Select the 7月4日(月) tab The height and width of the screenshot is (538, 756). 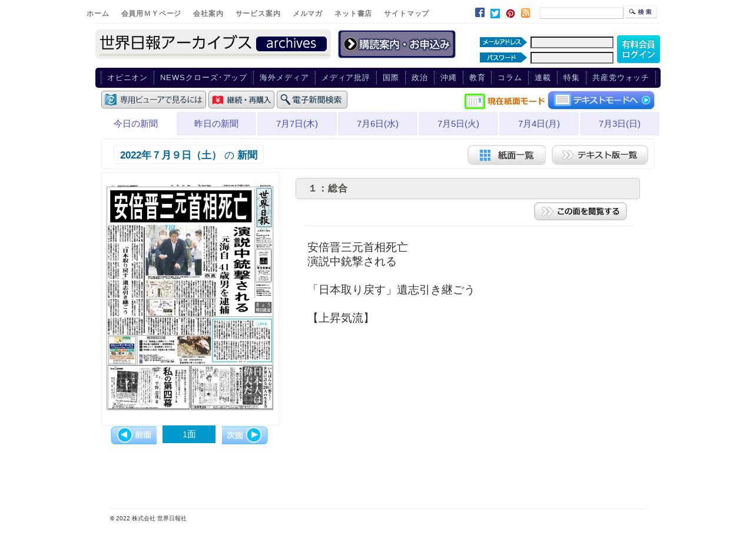click(539, 124)
